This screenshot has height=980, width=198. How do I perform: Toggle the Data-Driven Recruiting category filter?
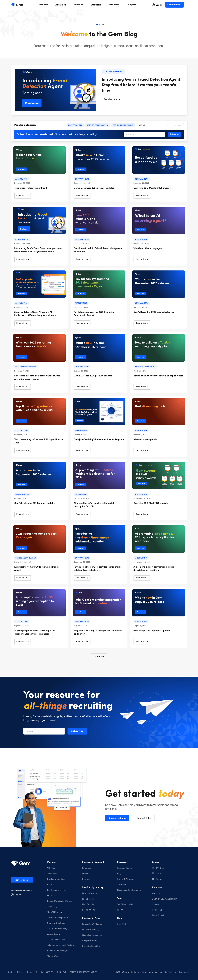pos(97,125)
